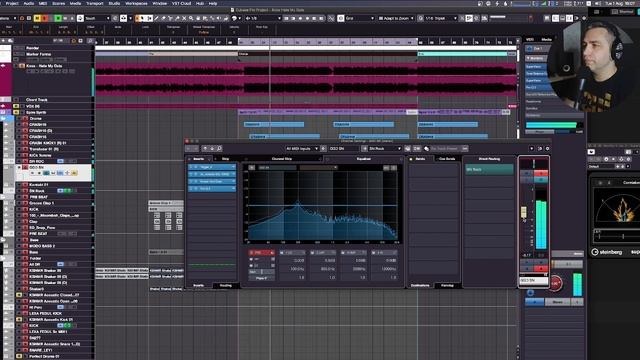
Task: Click the 100.0 Hz frequency field
Action: click(293, 269)
